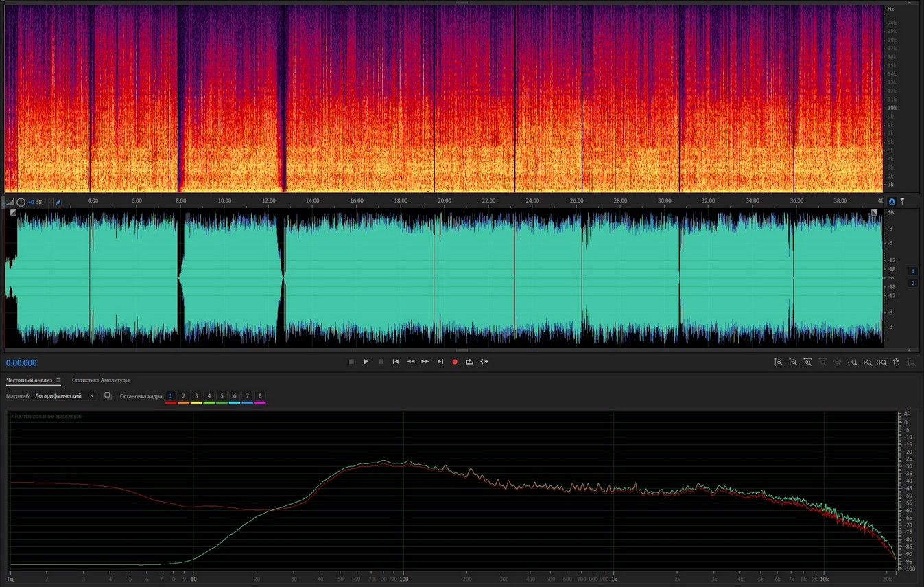Click hold frame button 1

171,396
